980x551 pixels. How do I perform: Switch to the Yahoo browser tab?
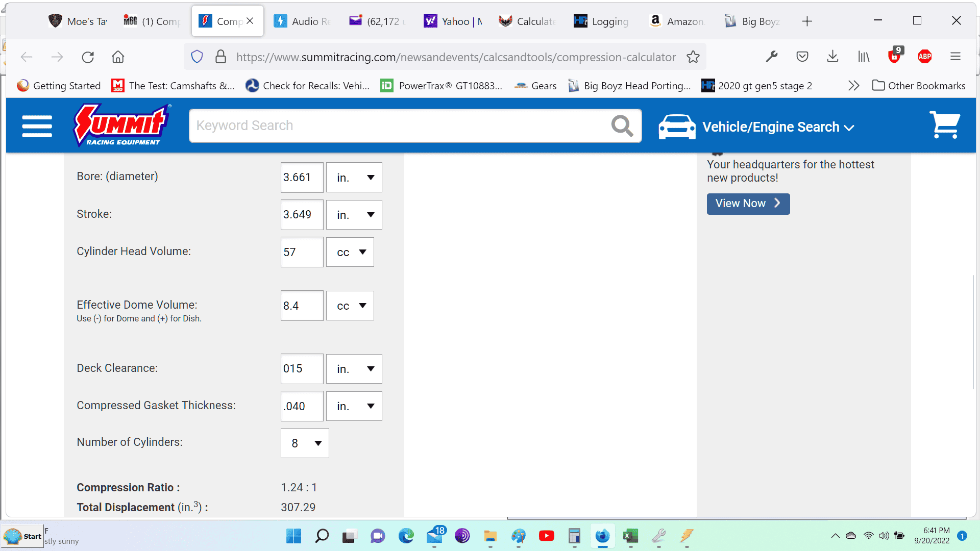[453, 21]
